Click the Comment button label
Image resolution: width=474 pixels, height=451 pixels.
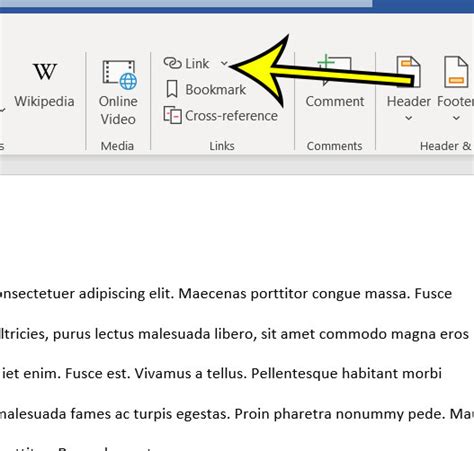coord(335,101)
